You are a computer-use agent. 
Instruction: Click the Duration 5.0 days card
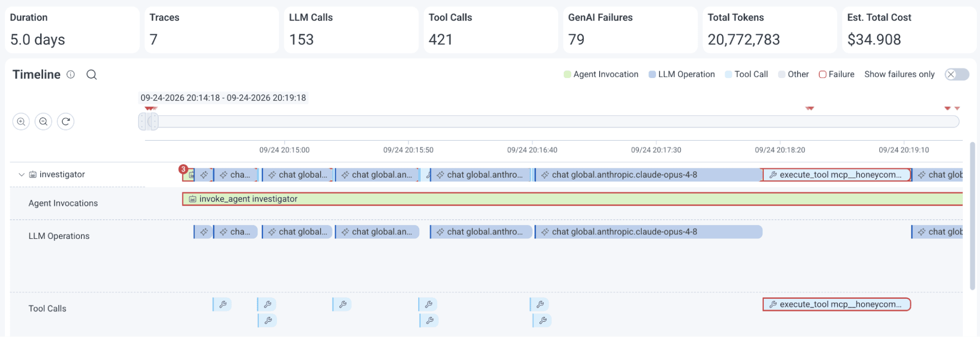point(72,30)
